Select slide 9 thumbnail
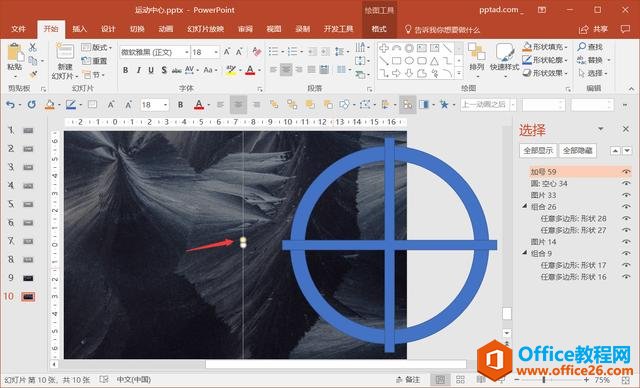The width and height of the screenshot is (640, 388). (x=28, y=278)
